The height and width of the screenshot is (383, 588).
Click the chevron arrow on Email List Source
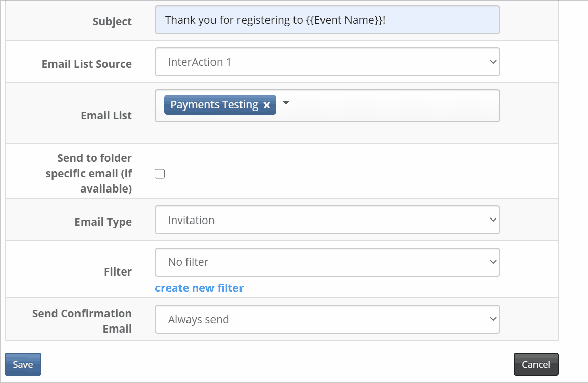click(x=493, y=62)
